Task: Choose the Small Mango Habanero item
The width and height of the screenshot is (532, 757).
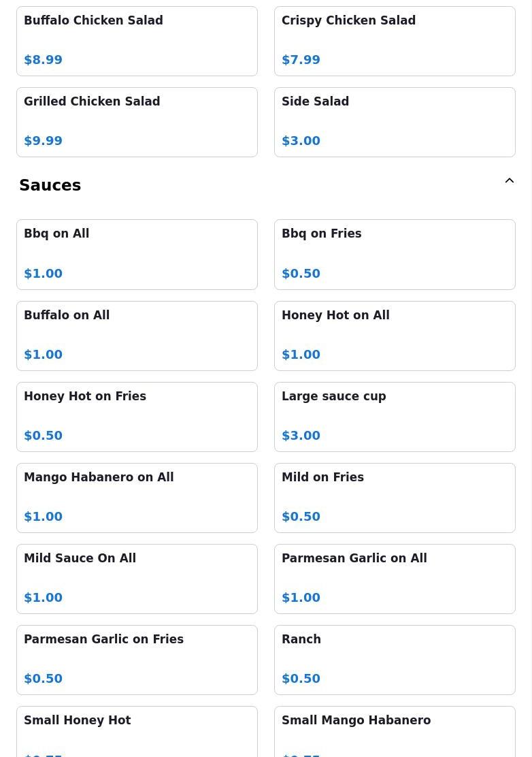Action: click(x=395, y=732)
